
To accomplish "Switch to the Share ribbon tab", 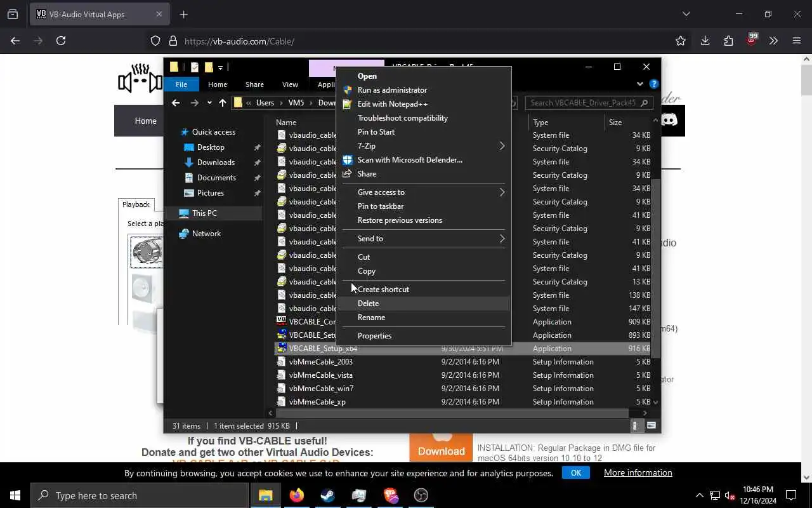I will point(254,84).
